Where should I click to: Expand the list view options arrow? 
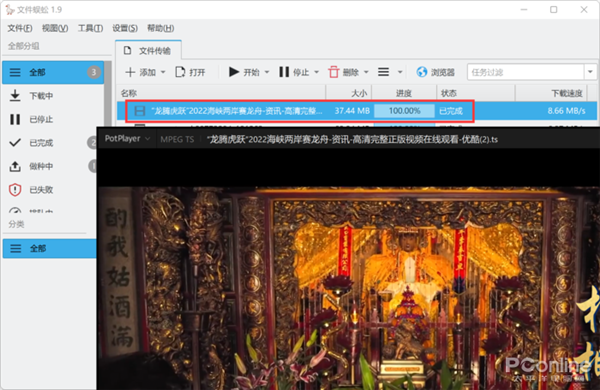pyautogui.click(x=400, y=72)
